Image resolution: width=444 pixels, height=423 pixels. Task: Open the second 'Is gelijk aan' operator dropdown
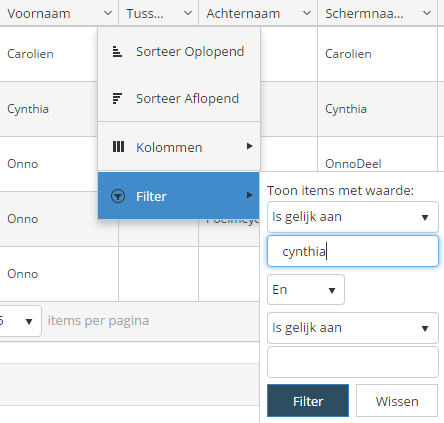(x=353, y=328)
